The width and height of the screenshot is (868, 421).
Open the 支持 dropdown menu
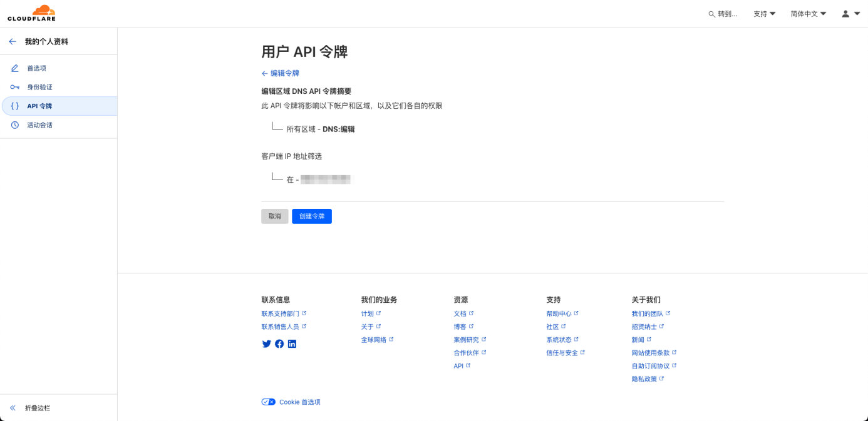[x=764, y=13]
